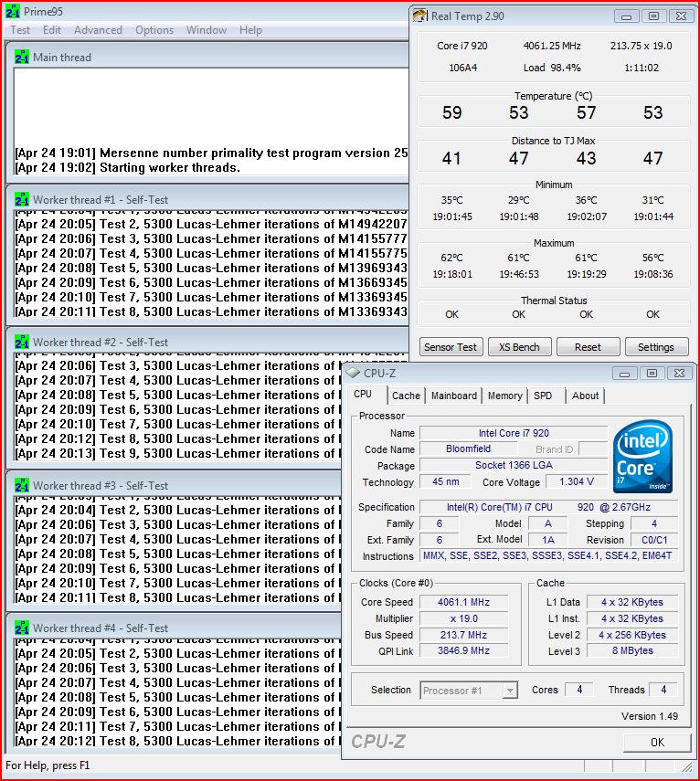Open the About tab in CPU-Z
The width and height of the screenshot is (700, 781).
[x=585, y=396]
